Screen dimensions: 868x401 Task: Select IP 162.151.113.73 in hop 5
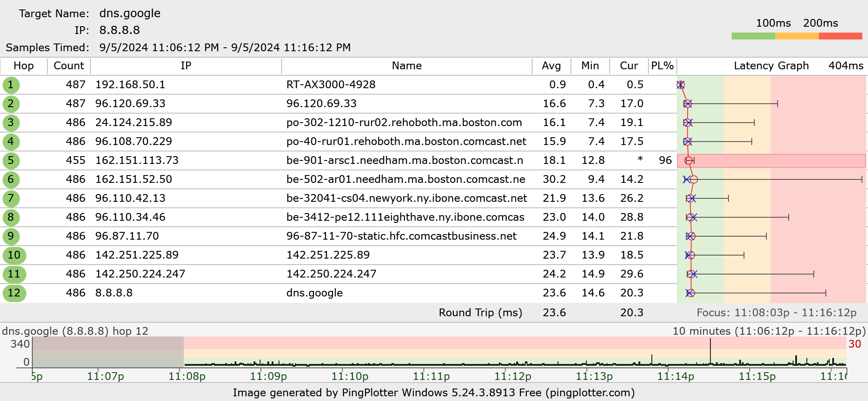click(137, 160)
